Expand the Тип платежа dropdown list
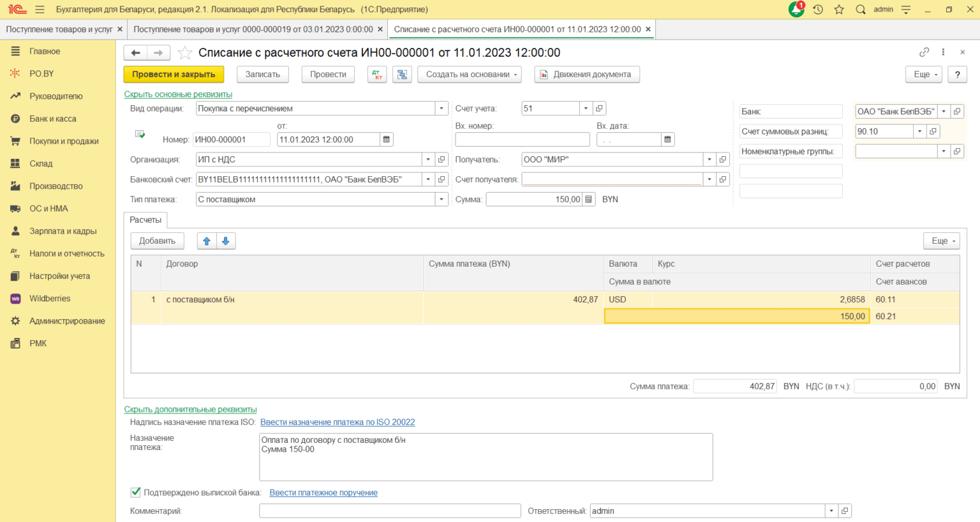This screenshot has width=980, height=522. (x=442, y=200)
